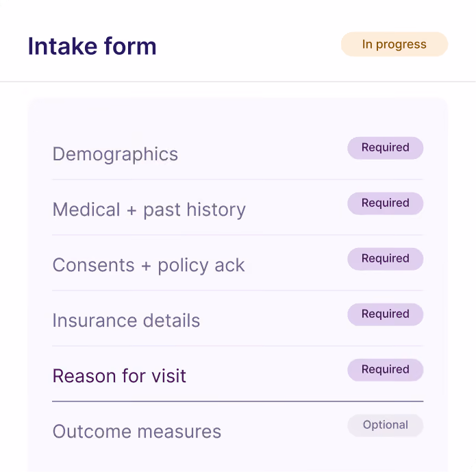Select the Intake form heading

pos(92,46)
